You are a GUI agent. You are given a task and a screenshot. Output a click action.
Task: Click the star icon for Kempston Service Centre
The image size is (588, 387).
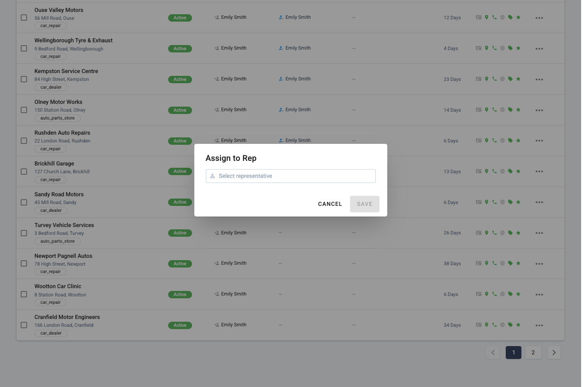[x=518, y=79]
